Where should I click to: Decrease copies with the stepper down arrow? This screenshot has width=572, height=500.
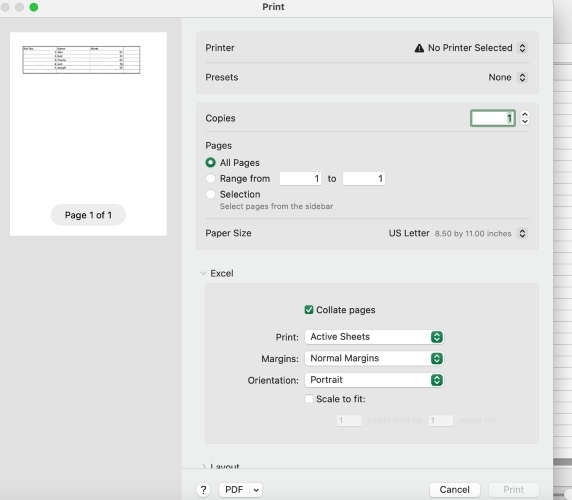coord(525,122)
